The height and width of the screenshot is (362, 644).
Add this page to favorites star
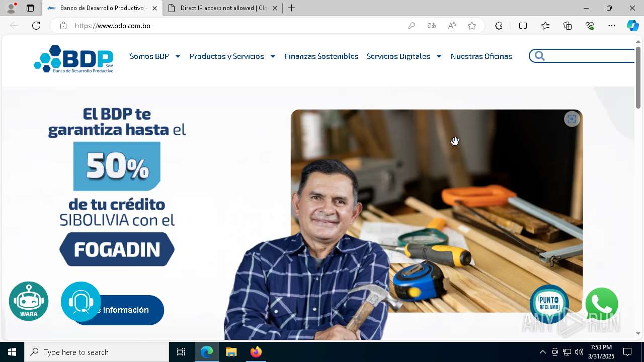(x=472, y=26)
